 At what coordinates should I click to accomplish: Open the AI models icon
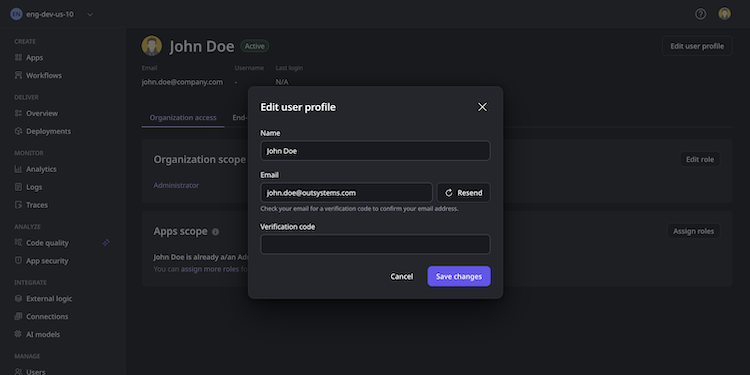click(18, 334)
